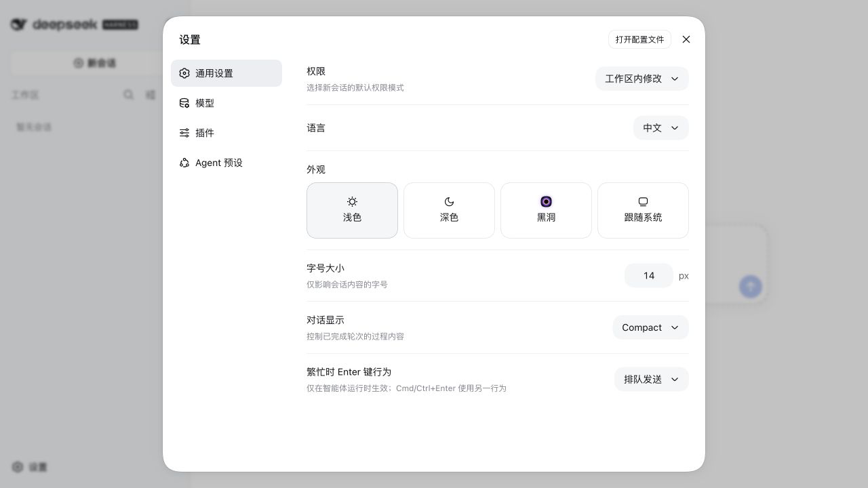Screen dimensions: 868x488
Task: Click 设置 settings at sidebar bottom
Action: (30, 467)
